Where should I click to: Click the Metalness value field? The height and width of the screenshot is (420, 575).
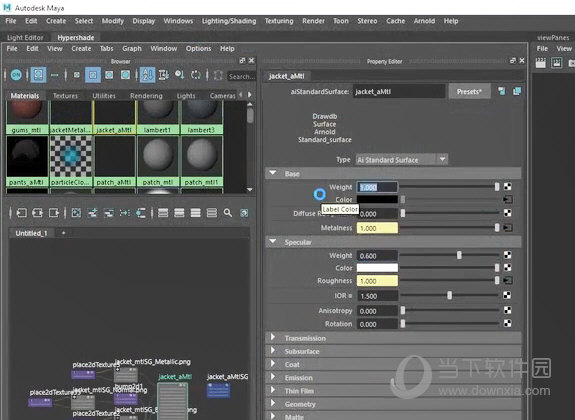tap(377, 228)
